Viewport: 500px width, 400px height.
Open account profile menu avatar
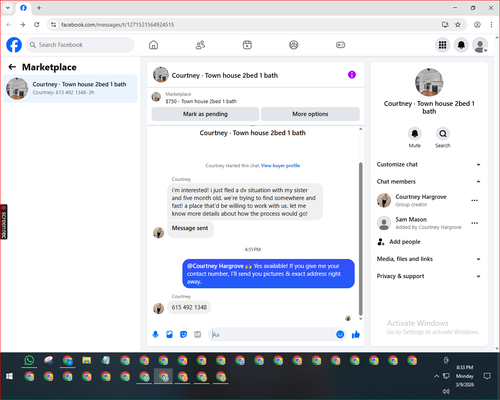480,45
